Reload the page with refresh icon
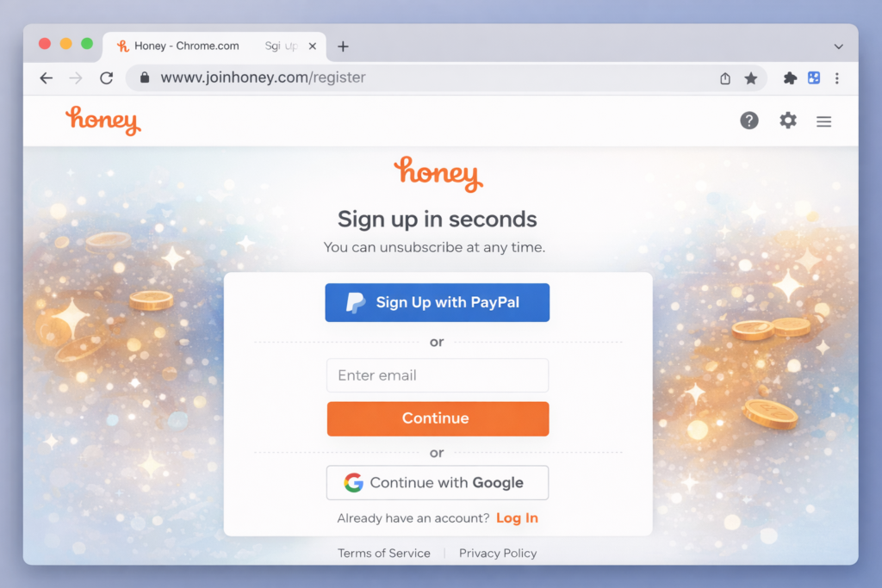The image size is (882, 588). click(106, 78)
